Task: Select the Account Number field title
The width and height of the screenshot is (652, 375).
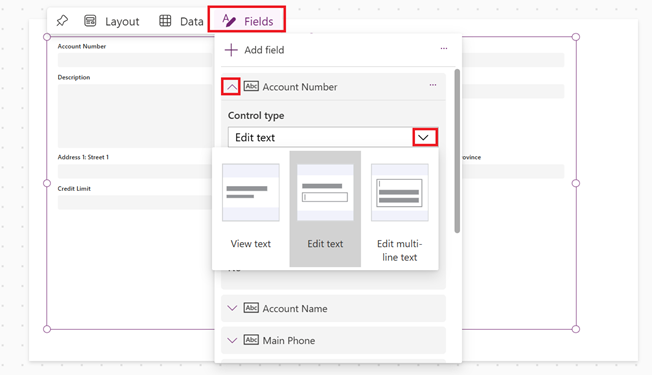Action: (300, 87)
